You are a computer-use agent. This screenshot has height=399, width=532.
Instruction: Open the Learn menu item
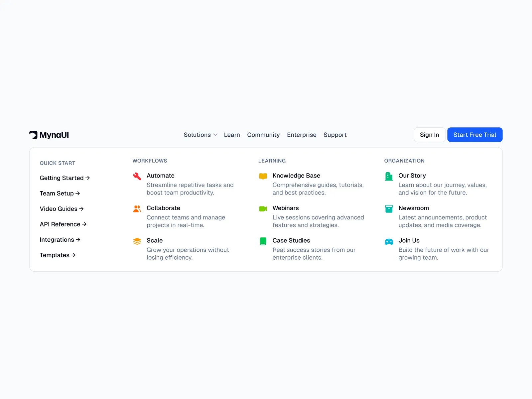232,135
